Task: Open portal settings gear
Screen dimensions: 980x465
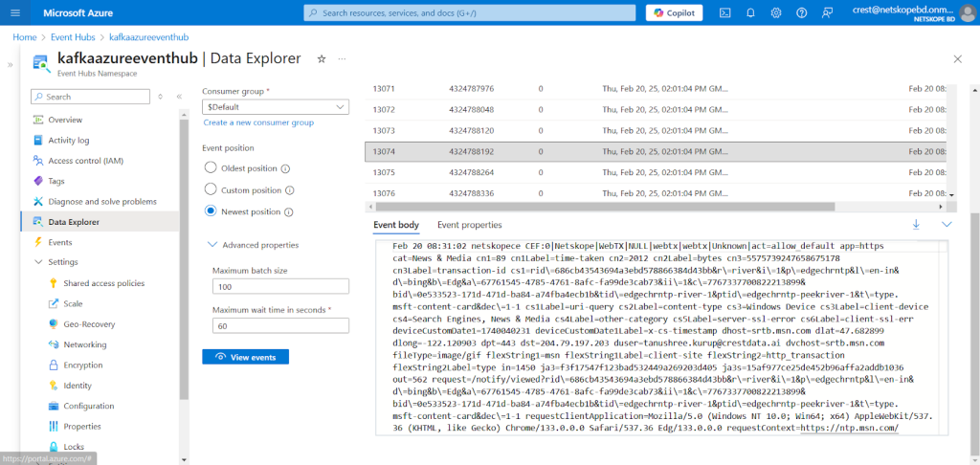Action: (x=776, y=12)
